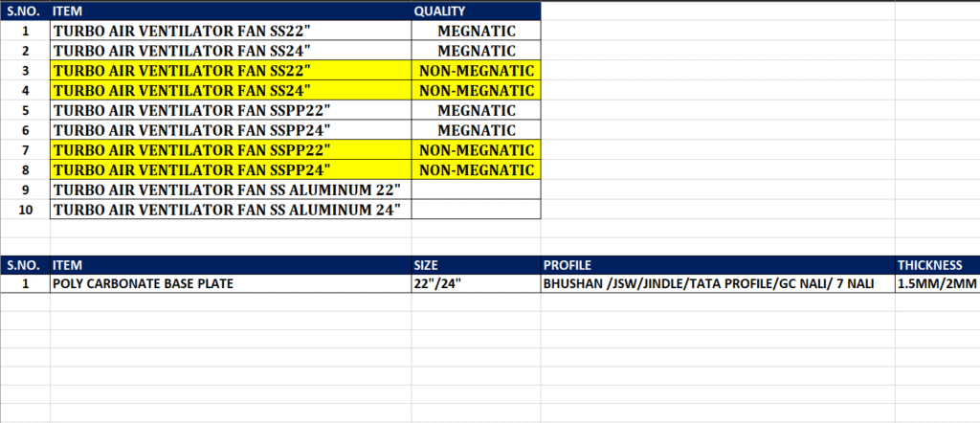Click the "SIZE" header in the lower table

(x=476, y=264)
